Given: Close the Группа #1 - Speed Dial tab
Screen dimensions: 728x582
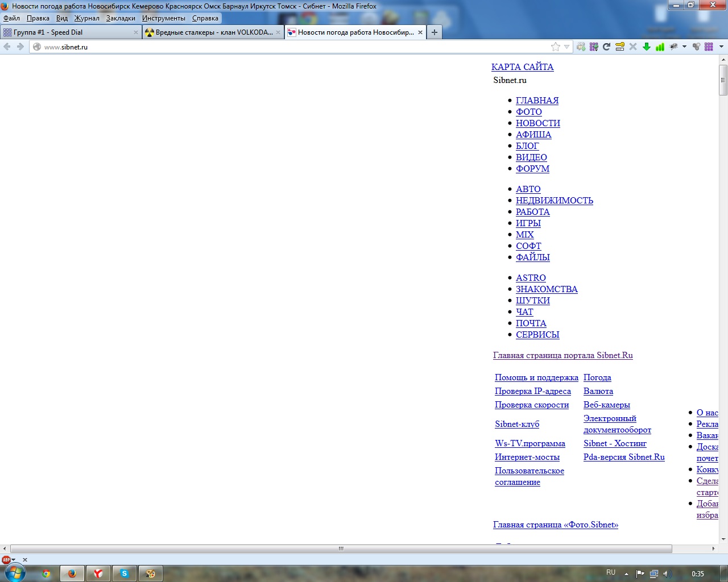Looking at the screenshot, I should [x=136, y=32].
